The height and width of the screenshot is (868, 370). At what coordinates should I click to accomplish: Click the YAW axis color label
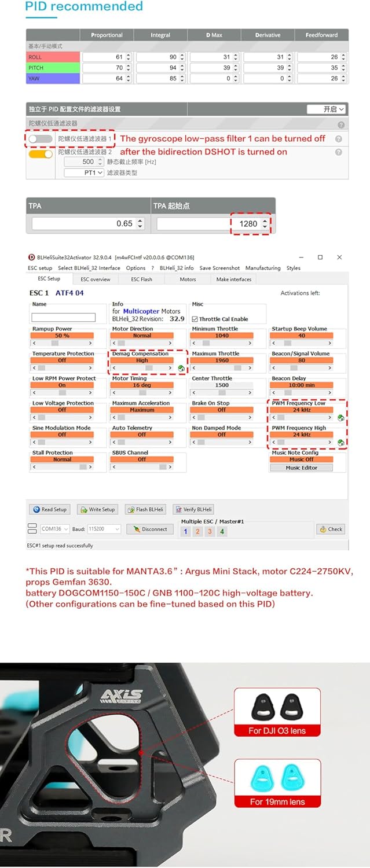pos(53,78)
